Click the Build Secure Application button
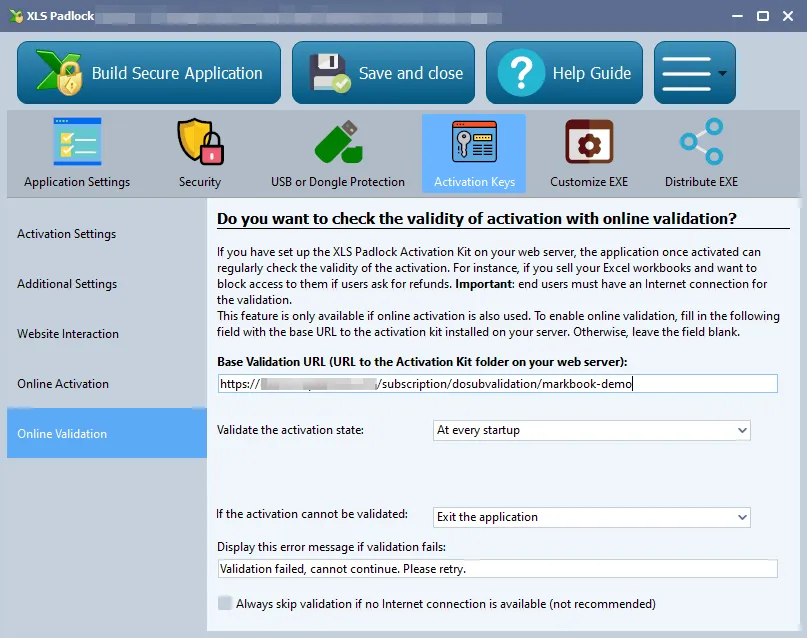Image resolution: width=807 pixels, height=638 pixels. tap(149, 73)
